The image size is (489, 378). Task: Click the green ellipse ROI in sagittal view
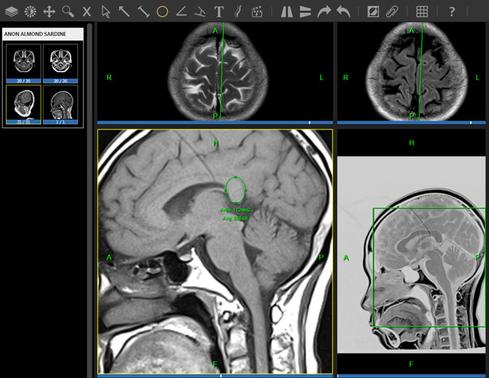[236, 190]
